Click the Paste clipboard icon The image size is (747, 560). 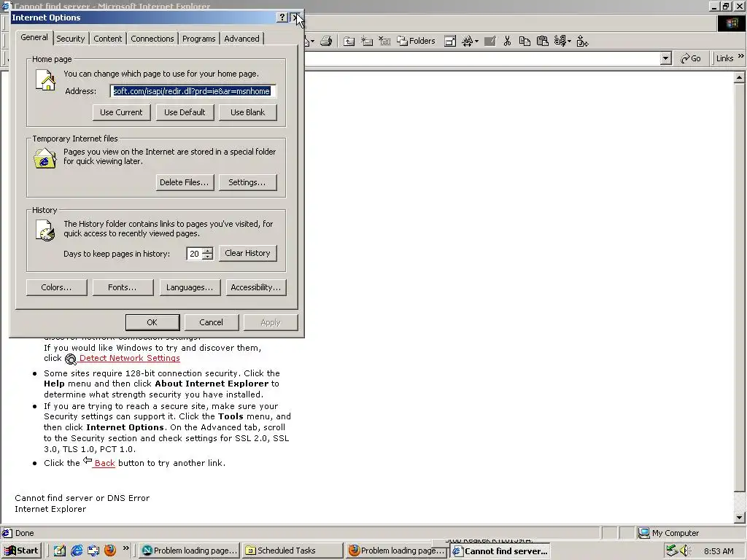542,42
